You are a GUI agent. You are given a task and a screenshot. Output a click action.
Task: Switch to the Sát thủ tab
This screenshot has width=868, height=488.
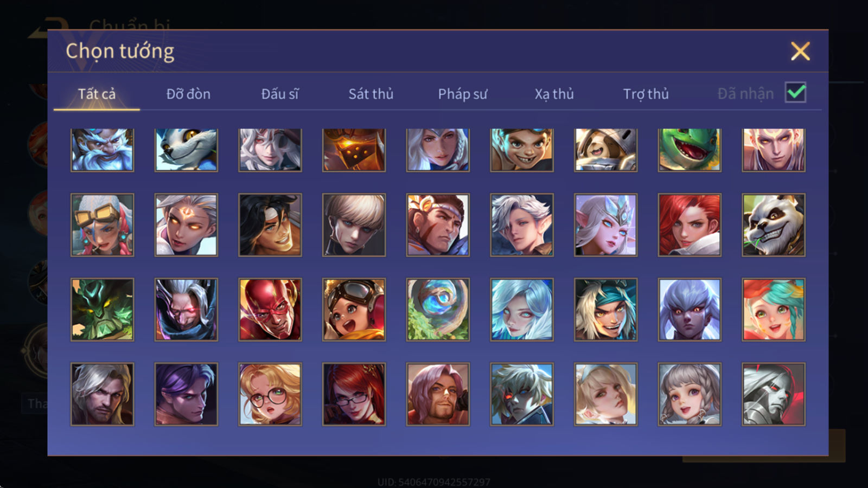point(371,94)
